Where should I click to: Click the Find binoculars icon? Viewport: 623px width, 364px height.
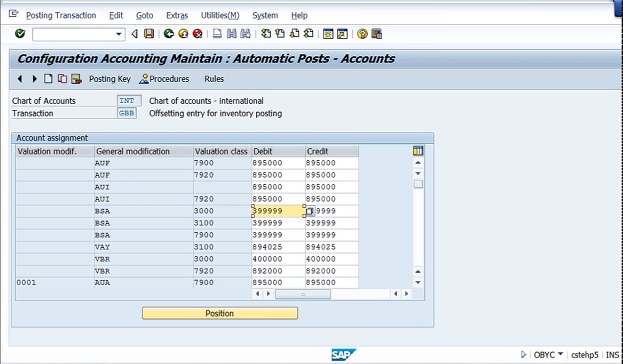click(x=231, y=34)
